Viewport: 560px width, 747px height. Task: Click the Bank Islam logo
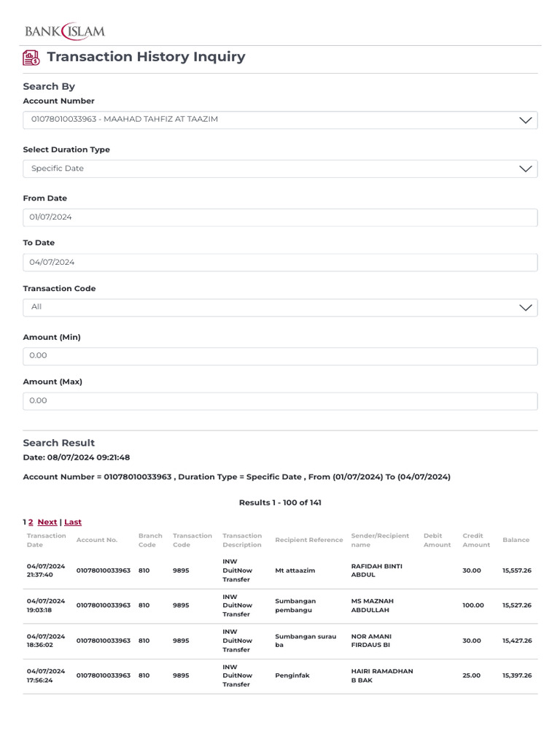point(65,31)
